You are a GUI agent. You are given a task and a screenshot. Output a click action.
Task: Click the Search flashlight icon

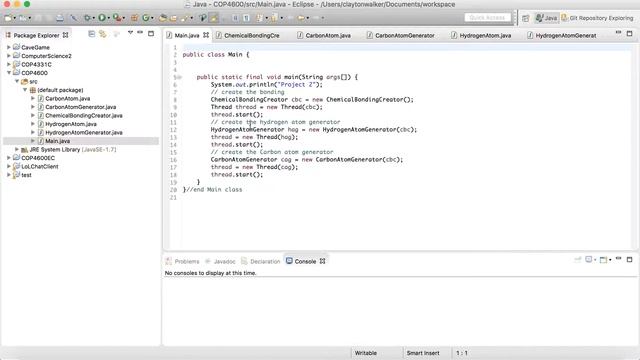point(184,18)
